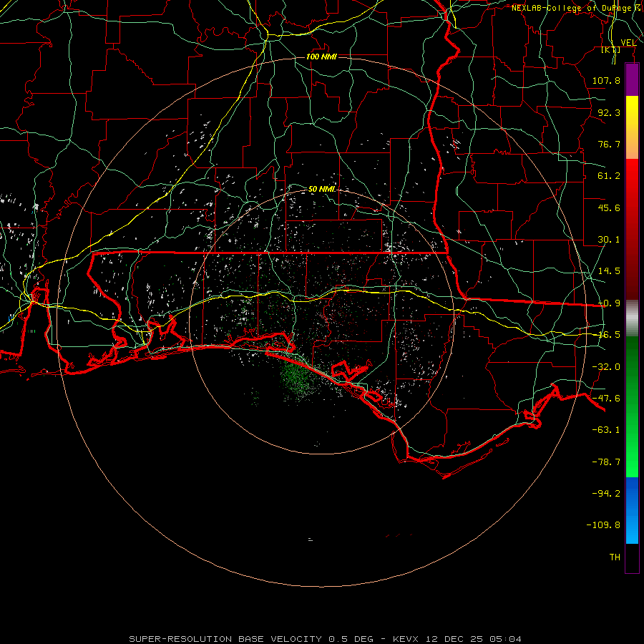
Task: Click the 92.3 velocity scale value
Action: pyautogui.click(x=609, y=112)
